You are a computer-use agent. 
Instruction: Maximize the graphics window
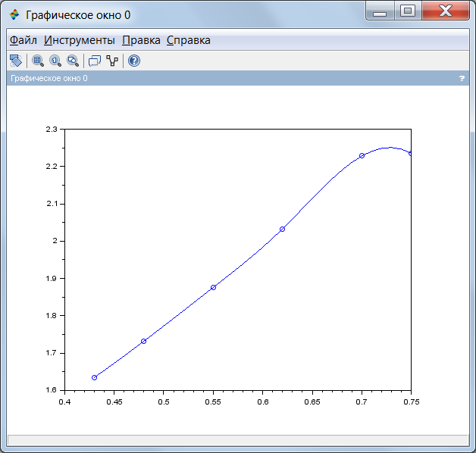click(x=408, y=11)
